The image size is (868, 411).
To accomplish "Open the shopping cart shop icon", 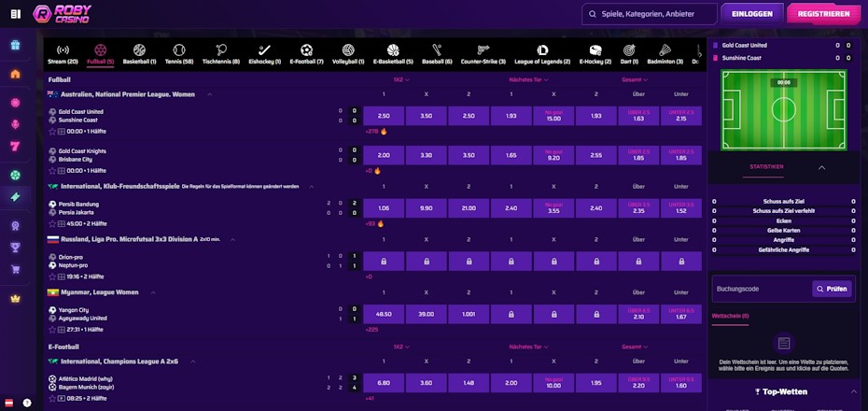I will pos(16,270).
